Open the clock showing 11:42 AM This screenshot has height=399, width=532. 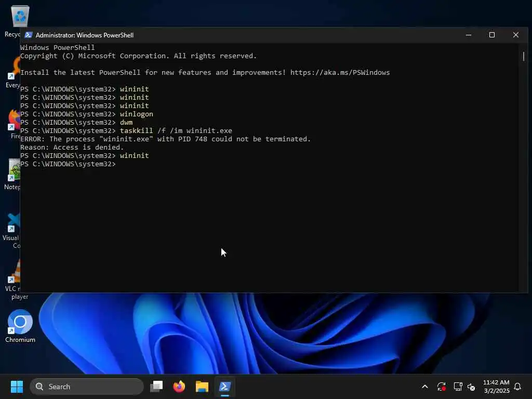tap(496, 387)
